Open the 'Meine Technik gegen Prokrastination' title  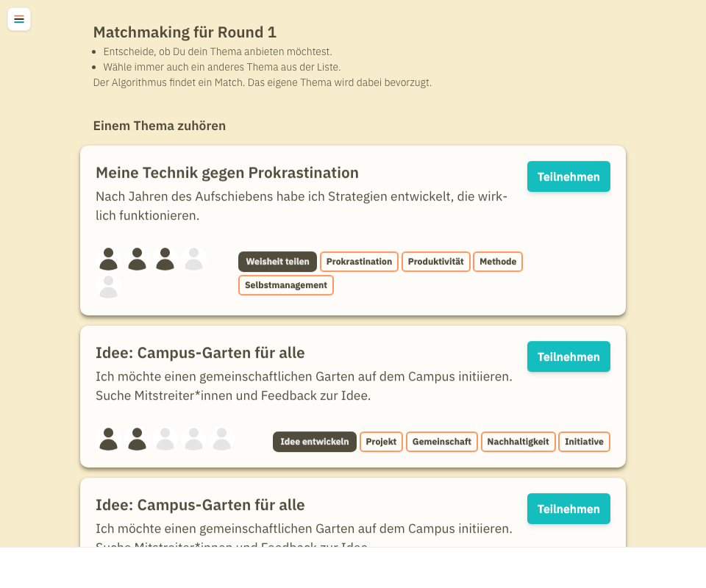click(x=227, y=173)
